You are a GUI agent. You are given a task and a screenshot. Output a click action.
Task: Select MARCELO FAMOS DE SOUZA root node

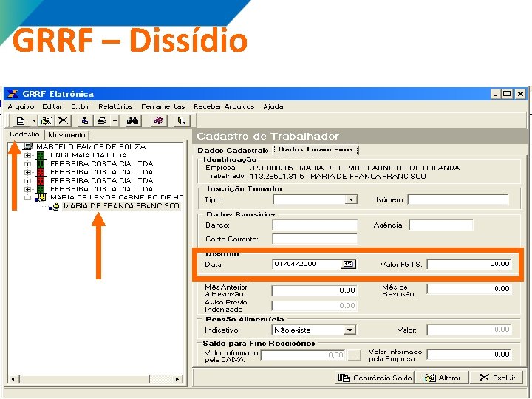pos(91,146)
